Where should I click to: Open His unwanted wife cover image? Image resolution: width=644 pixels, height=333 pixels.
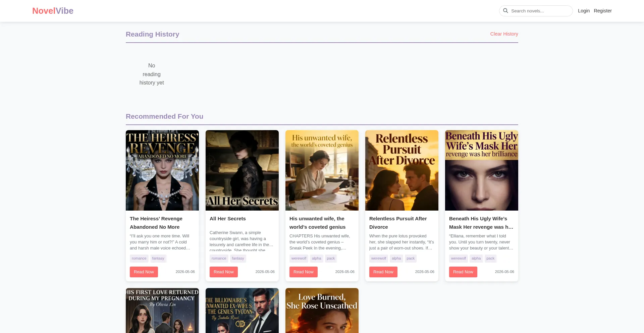pyautogui.click(x=322, y=170)
